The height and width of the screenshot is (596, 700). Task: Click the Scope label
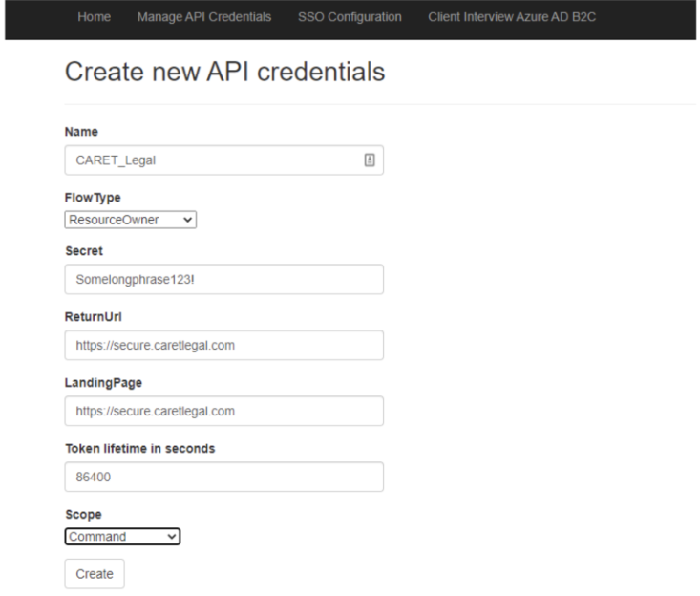point(83,514)
